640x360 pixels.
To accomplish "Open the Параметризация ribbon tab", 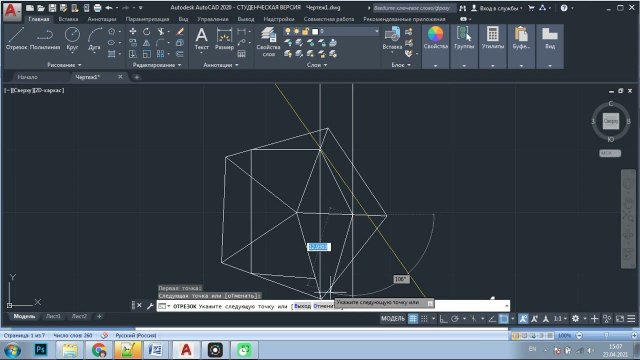I will [x=147, y=19].
